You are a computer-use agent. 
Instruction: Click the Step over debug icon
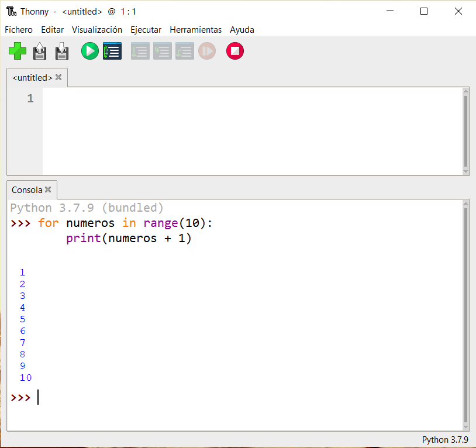[x=140, y=51]
